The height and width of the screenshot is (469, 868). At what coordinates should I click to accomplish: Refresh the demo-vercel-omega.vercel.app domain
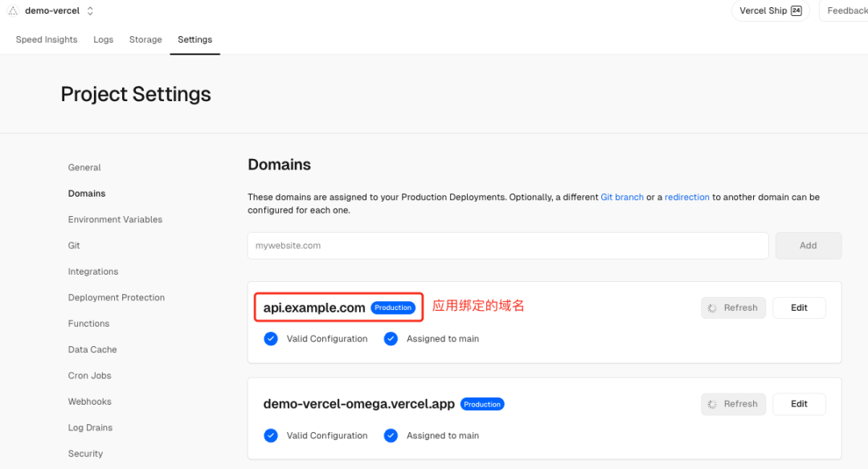point(733,404)
